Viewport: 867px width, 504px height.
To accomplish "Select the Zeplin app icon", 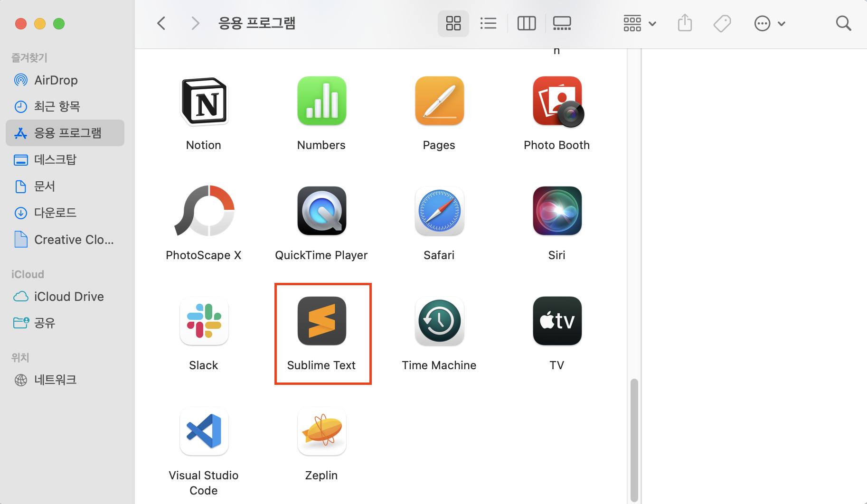I will coord(321,431).
